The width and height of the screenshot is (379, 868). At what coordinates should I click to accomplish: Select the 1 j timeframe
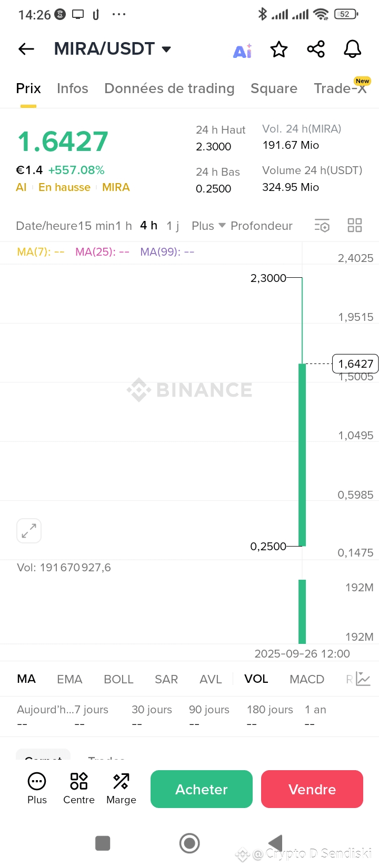(x=173, y=226)
